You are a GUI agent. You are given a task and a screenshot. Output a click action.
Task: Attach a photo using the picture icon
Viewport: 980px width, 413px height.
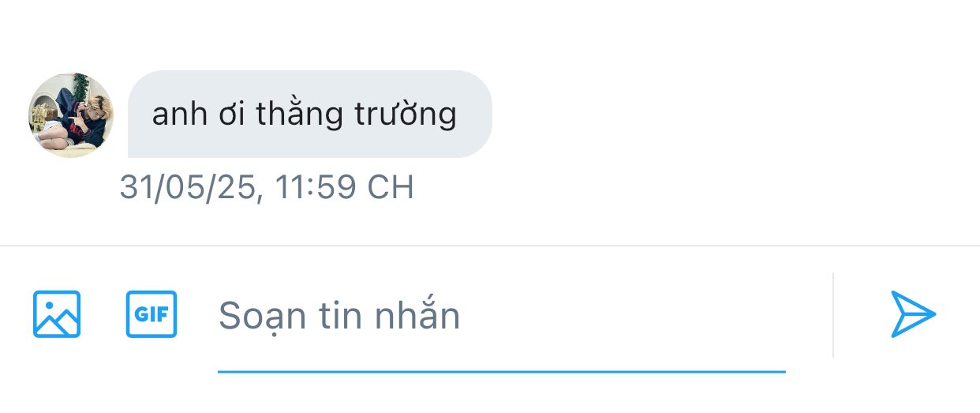tap(57, 314)
